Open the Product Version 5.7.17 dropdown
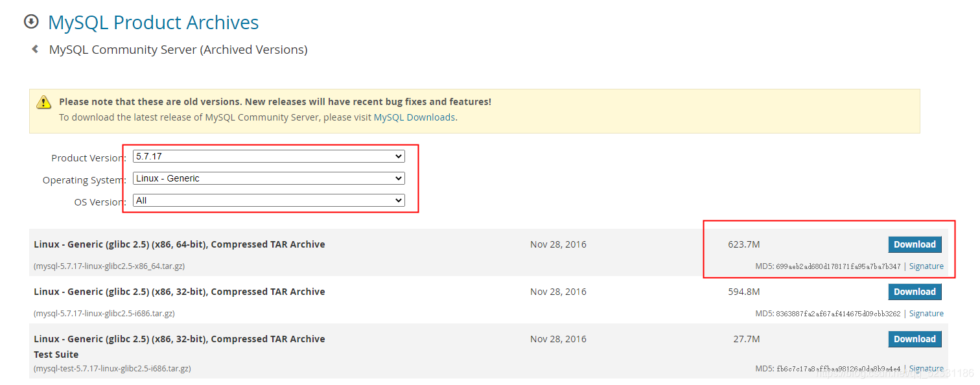This screenshot has height=385, width=980. 268,156
